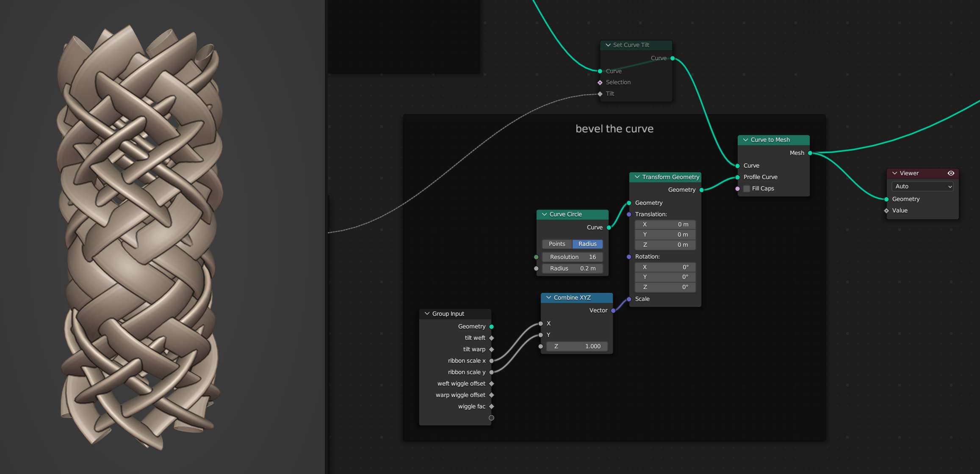Viewport: 980px width, 474px height.
Task: Collapse the Set Curve Tilt node
Action: coord(608,45)
